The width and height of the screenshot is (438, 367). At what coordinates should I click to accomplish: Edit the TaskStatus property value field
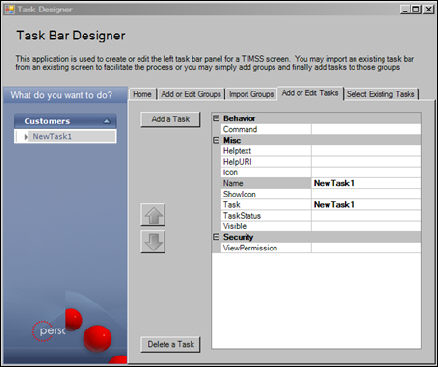[x=366, y=215]
